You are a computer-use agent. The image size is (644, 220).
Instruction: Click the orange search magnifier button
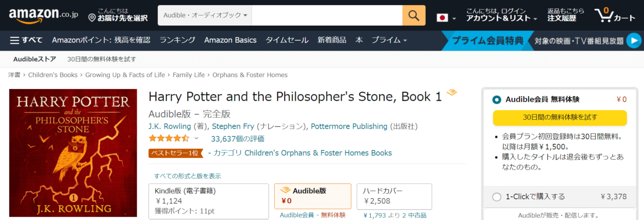(x=414, y=16)
